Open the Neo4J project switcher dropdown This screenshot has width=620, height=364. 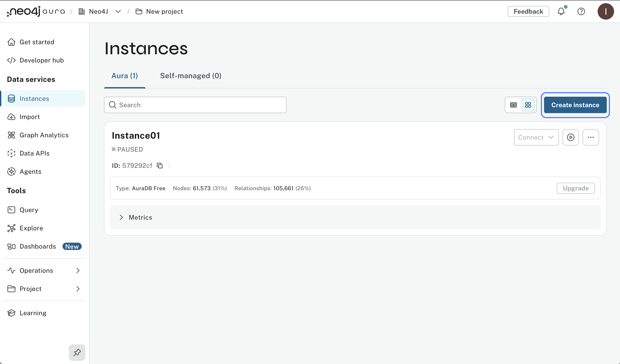tap(118, 11)
